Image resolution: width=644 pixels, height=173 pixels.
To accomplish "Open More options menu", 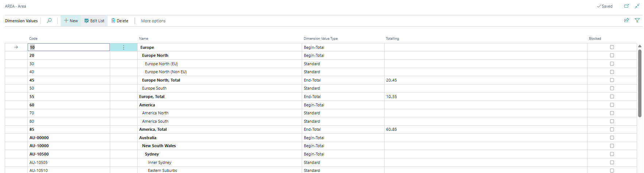I will point(153,21).
